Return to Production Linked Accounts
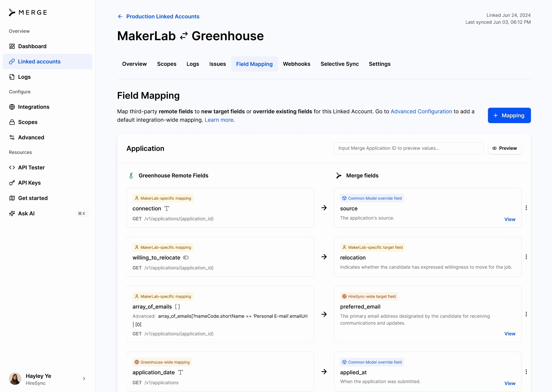The image size is (552, 392). coord(163,16)
